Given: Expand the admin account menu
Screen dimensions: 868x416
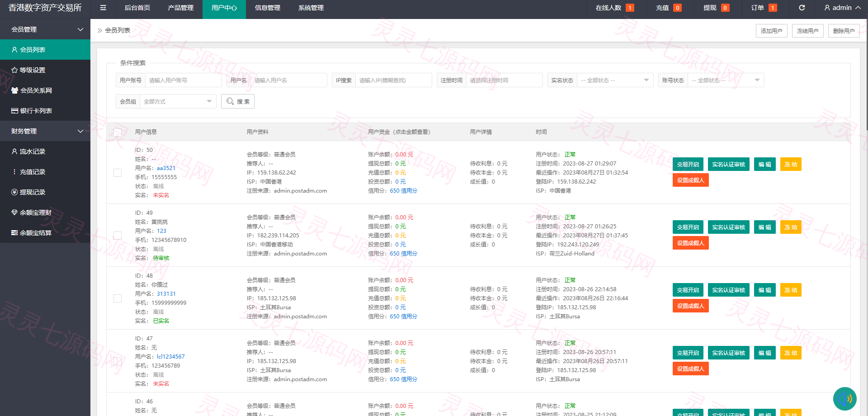Looking at the screenshot, I should pyautogui.click(x=842, y=8).
